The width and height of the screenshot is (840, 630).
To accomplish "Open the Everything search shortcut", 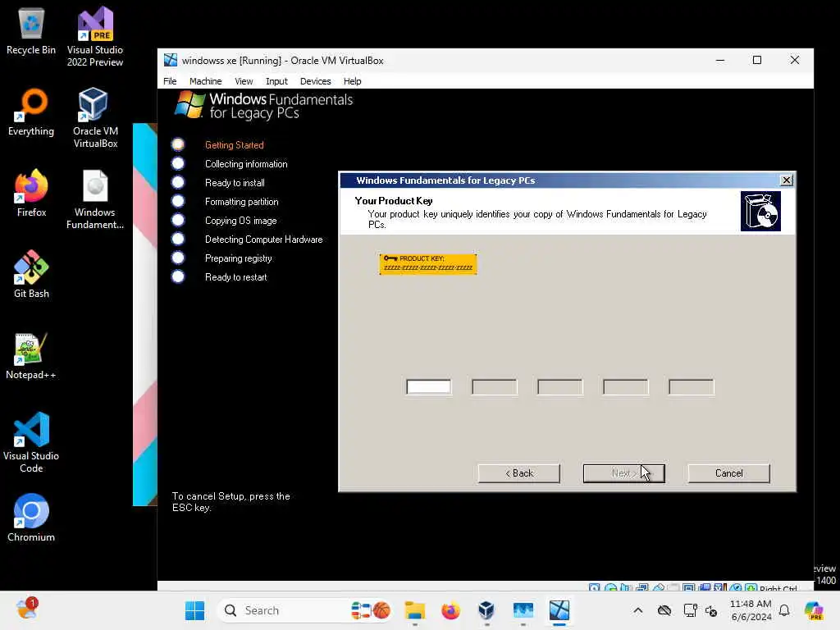I will pos(31,112).
